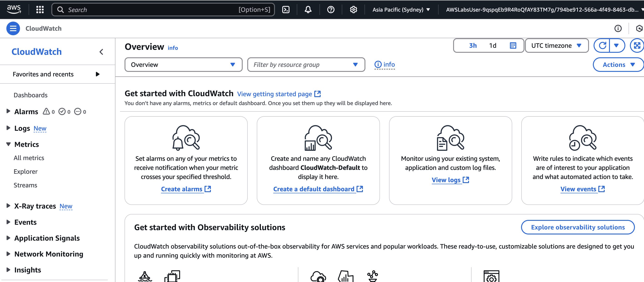Image resolution: width=644 pixels, height=282 pixels.
Task: Expand the Events section
Action: [x=8, y=222]
